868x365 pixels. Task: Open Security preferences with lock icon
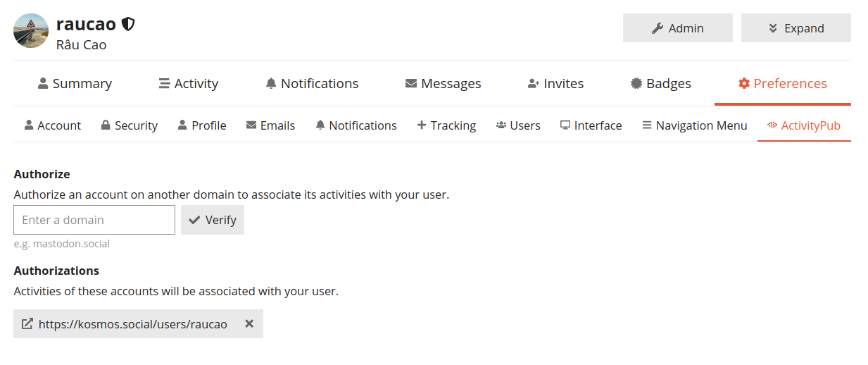129,125
